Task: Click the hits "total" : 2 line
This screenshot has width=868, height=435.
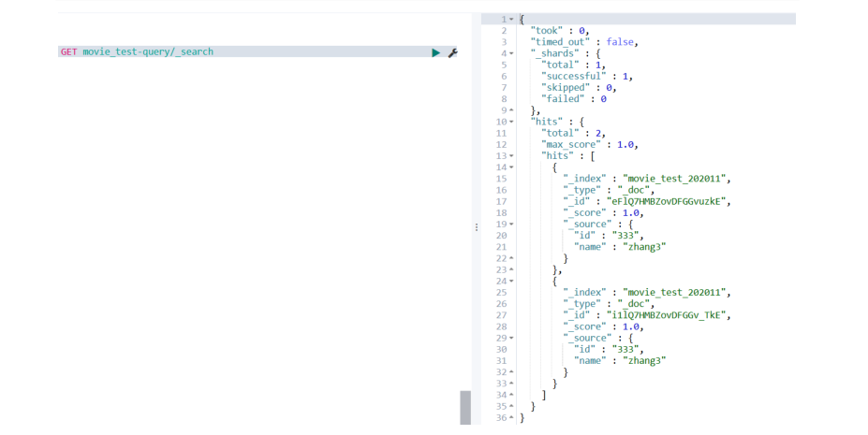Action: [x=573, y=133]
